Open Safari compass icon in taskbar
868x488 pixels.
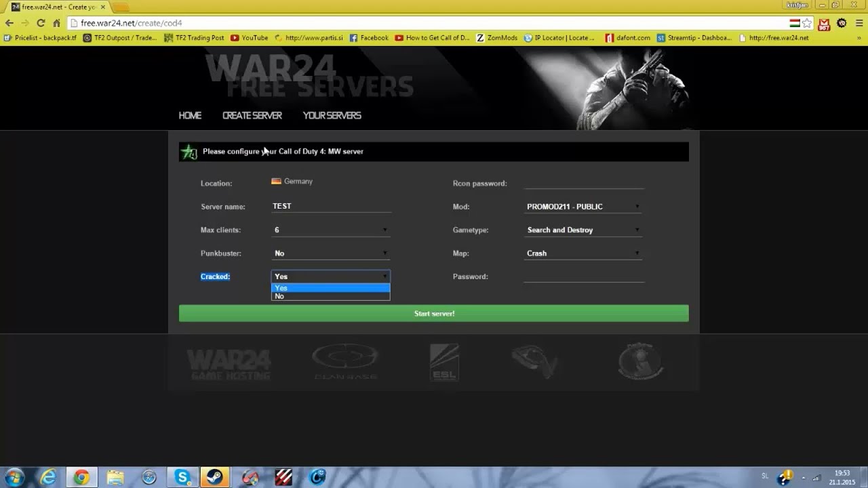(x=149, y=477)
